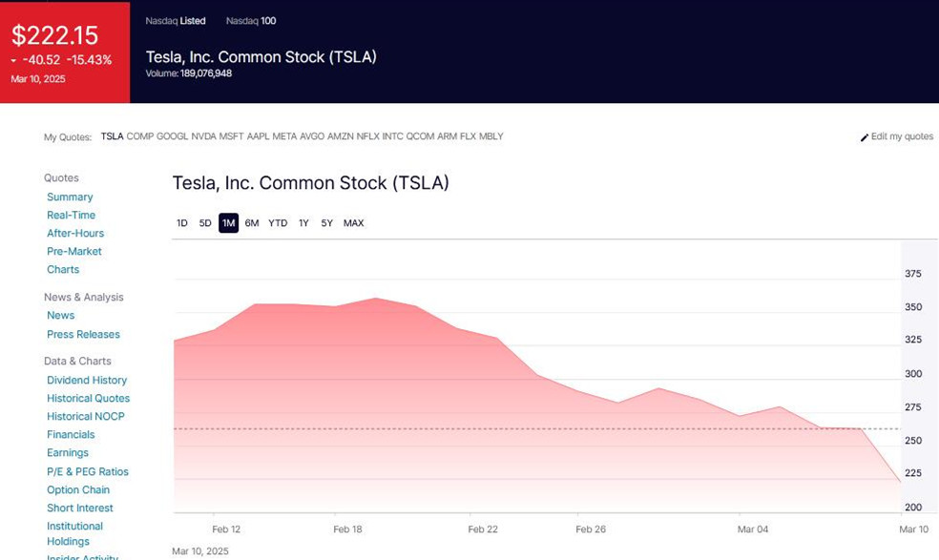Click the pencil icon beside Edit my quotes

(x=865, y=137)
